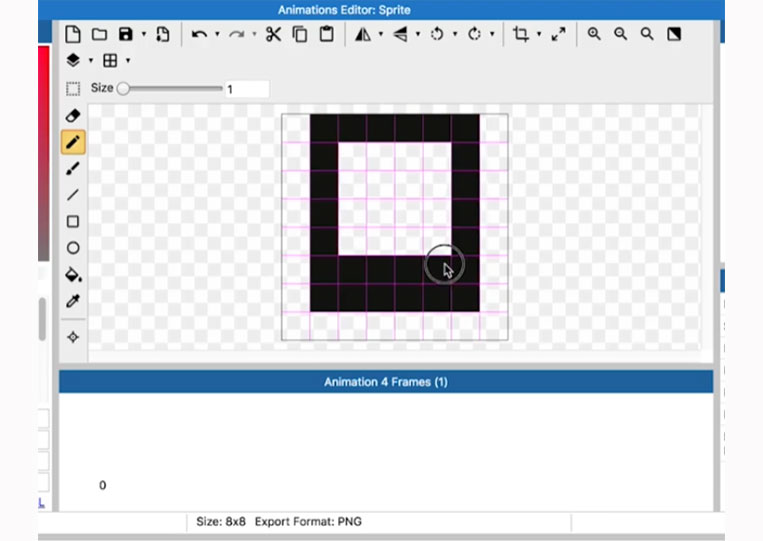Screen dimensions: 763x541
Task: Select the rectangular selection tool
Action: 73,89
